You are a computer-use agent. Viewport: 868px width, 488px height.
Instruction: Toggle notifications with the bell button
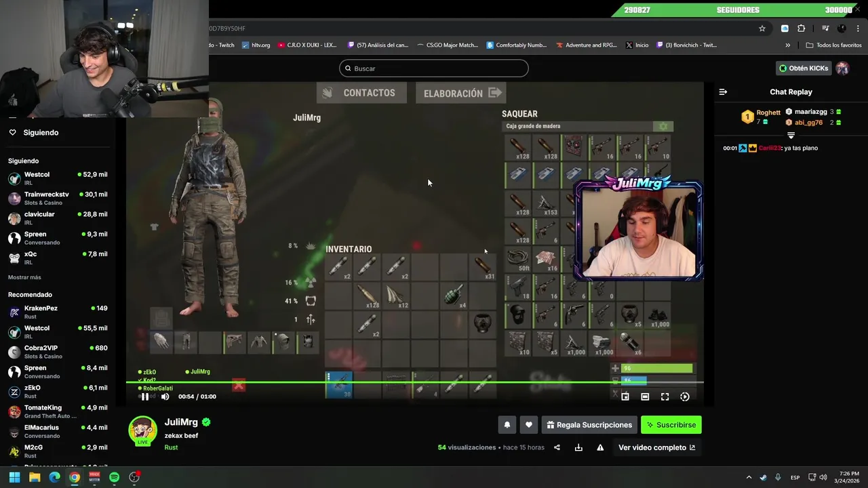tap(507, 425)
